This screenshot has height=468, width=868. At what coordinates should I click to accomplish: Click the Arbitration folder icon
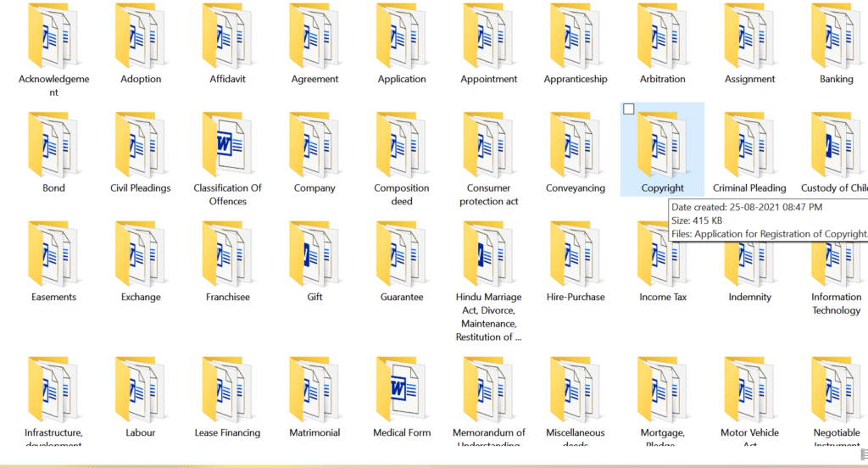pyautogui.click(x=663, y=36)
